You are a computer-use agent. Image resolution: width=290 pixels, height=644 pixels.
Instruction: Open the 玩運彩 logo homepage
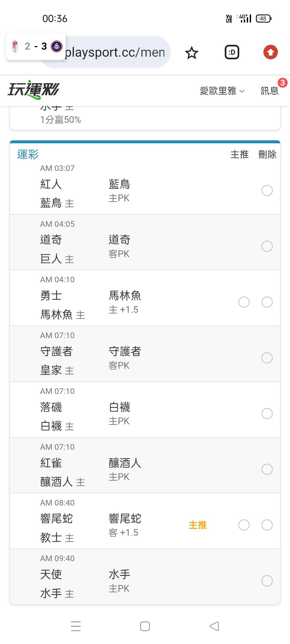(33, 90)
